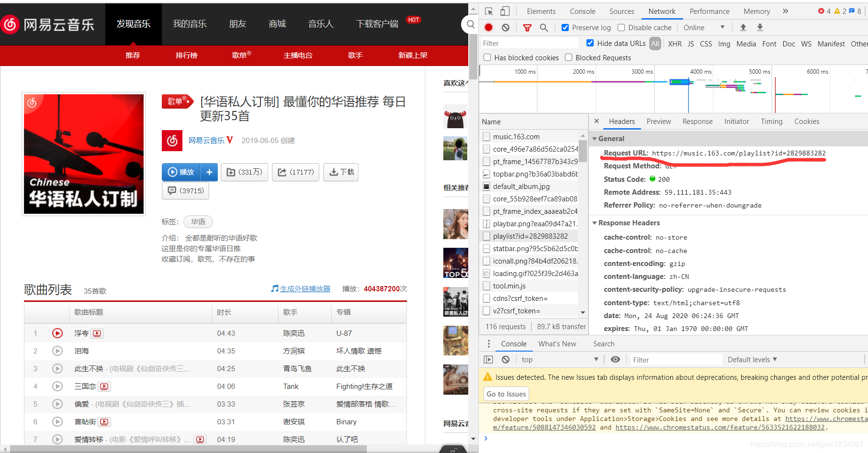This screenshot has width=868, height=453.
Task: Open the Performance tab
Action: (710, 11)
